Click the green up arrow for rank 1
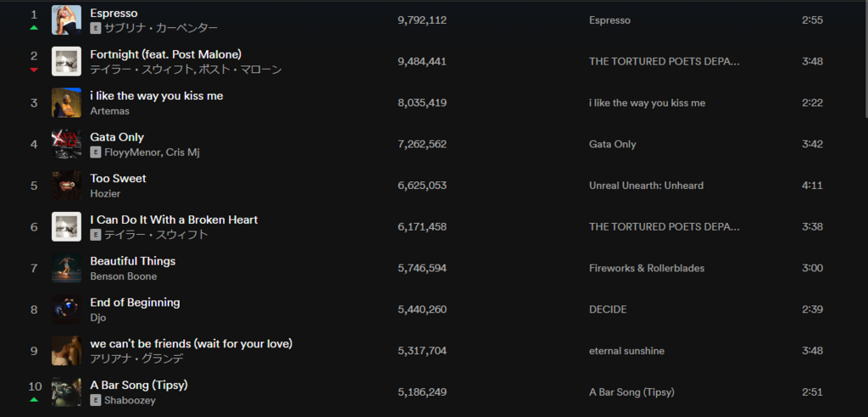This screenshot has width=868, height=417. pos(34,28)
